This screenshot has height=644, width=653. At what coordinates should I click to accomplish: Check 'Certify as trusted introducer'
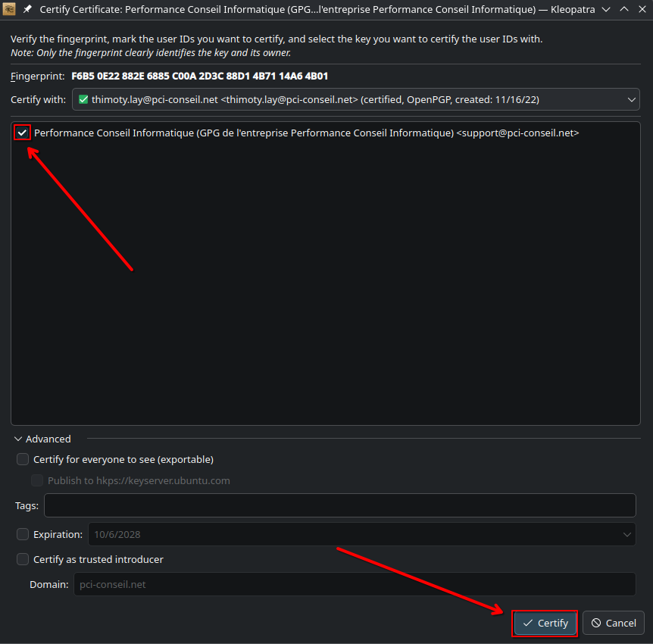(x=23, y=559)
